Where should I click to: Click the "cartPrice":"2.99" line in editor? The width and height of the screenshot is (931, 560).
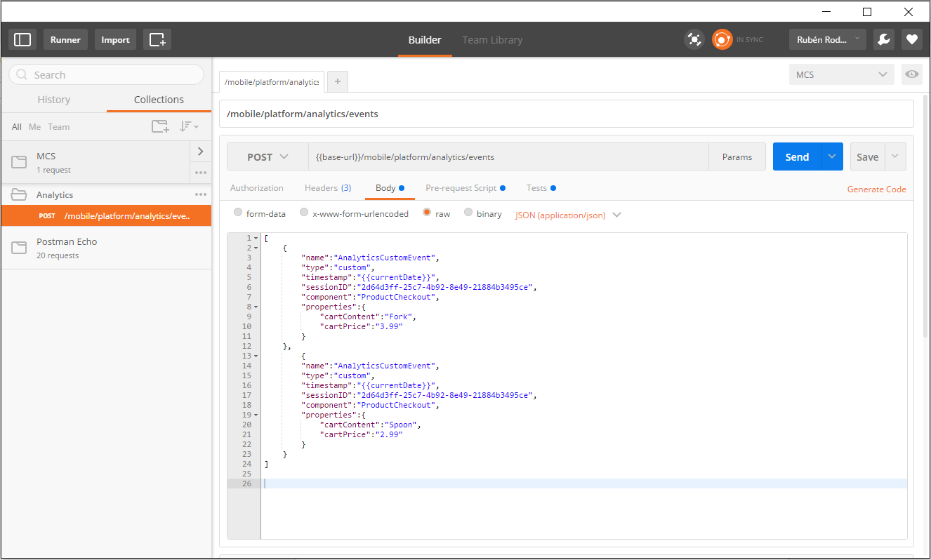coord(362,434)
